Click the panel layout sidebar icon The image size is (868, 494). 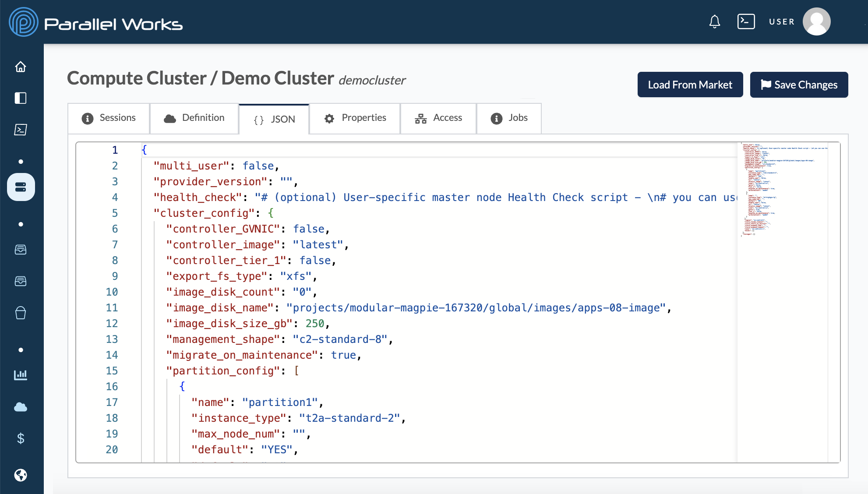[21, 98]
